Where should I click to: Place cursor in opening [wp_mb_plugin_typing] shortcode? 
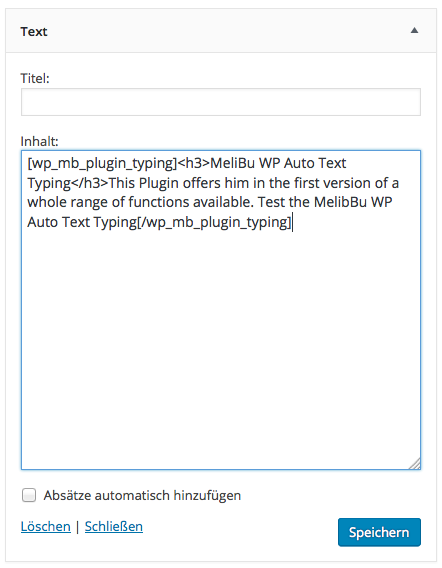click(x=102, y=163)
